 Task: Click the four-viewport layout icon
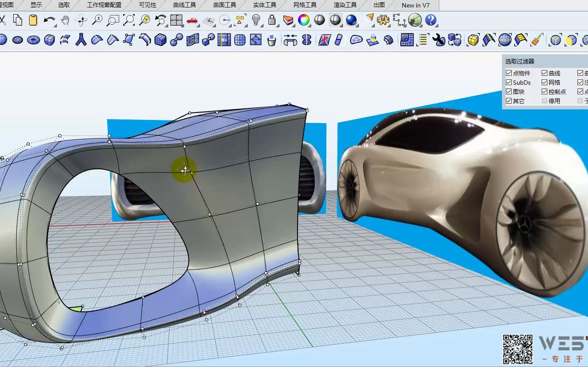[x=177, y=20]
